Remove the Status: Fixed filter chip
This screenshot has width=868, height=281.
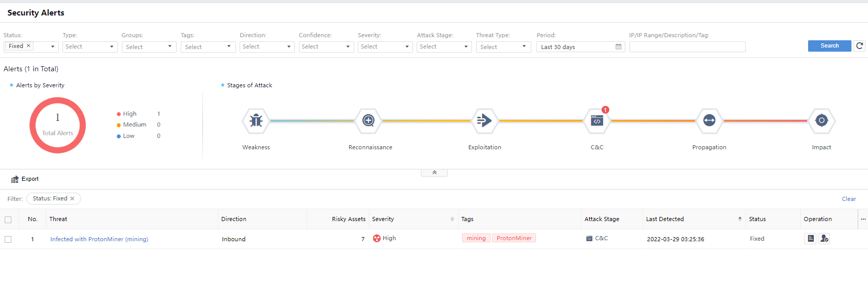72,199
